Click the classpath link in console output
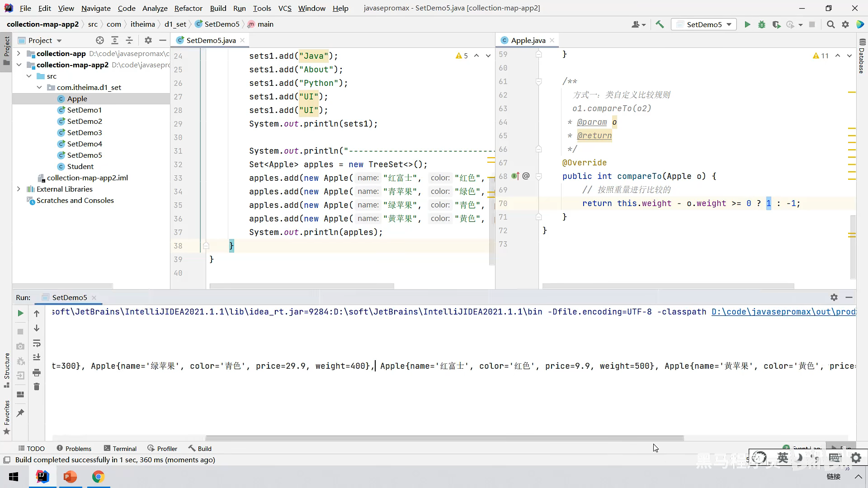The image size is (868, 488). 783,312
